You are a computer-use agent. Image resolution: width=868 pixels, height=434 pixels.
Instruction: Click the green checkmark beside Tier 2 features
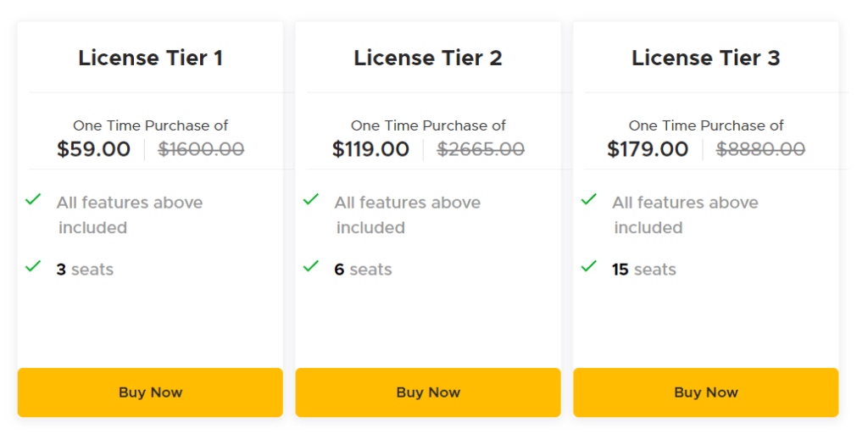(x=311, y=200)
